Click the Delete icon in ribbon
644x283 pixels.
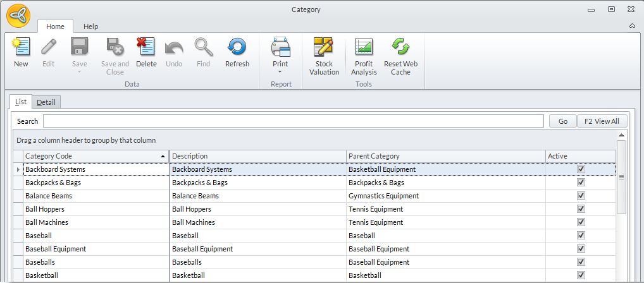click(x=146, y=48)
